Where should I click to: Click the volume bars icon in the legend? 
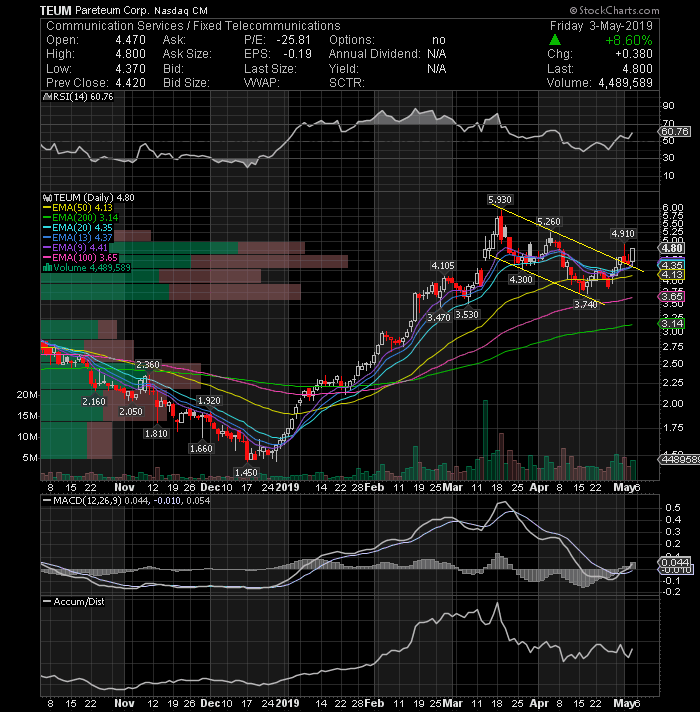[x=47, y=267]
